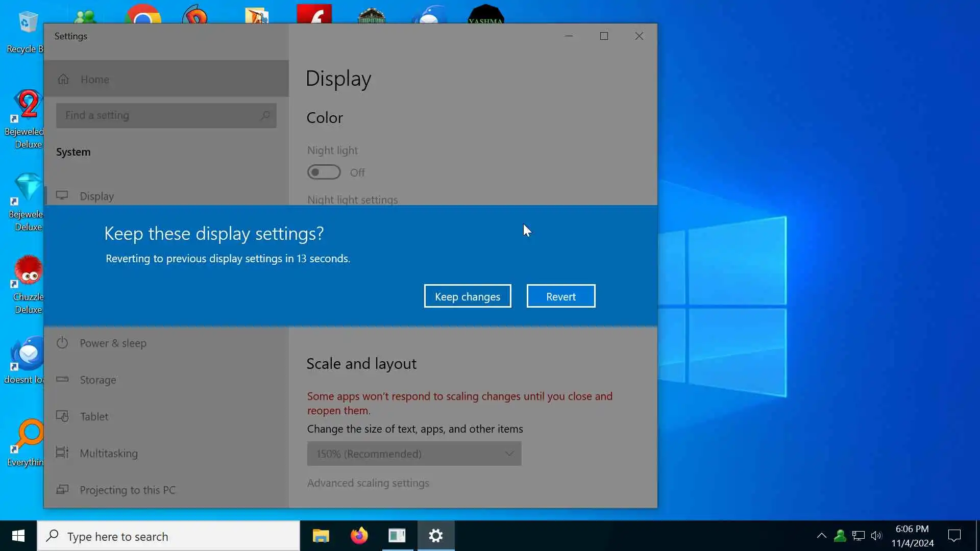Open Advanced scaling settings link
Screen dimensions: 980x551
tap(368, 483)
